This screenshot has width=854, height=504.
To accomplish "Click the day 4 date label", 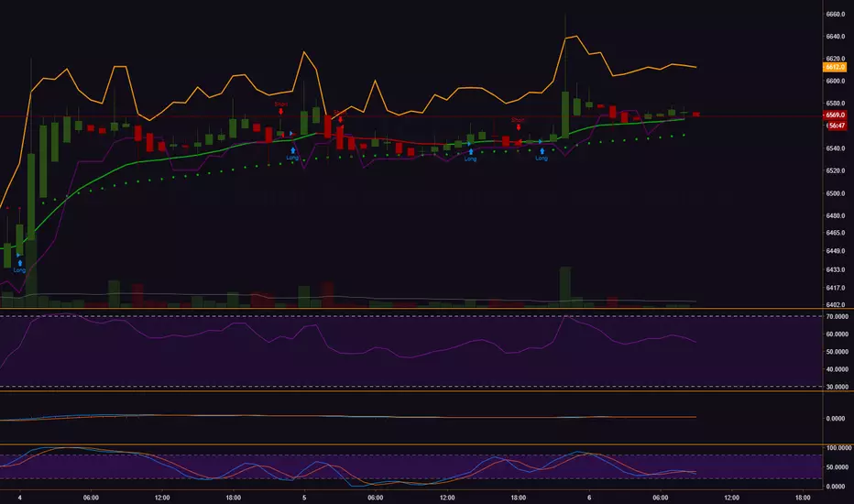I will click(19, 498).
